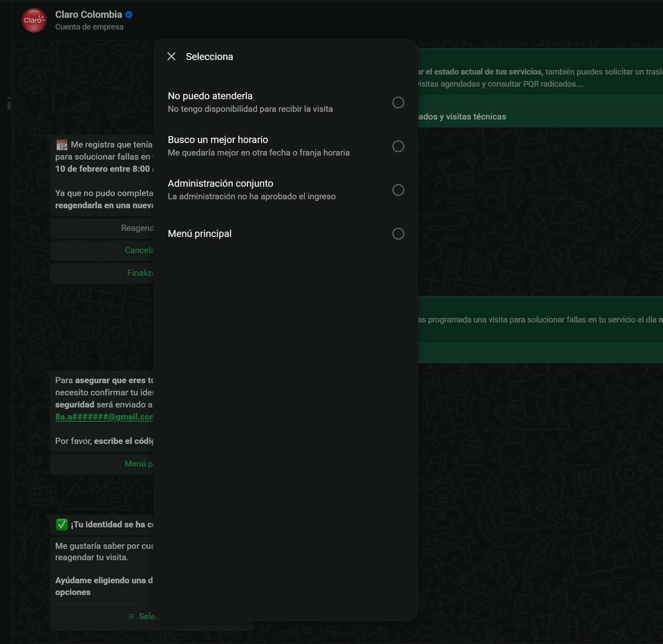Click the 'Cancelar' chat button behind the dialog
Image resolution: width=663 pixels, height=644 pixels.
[102, 250]
